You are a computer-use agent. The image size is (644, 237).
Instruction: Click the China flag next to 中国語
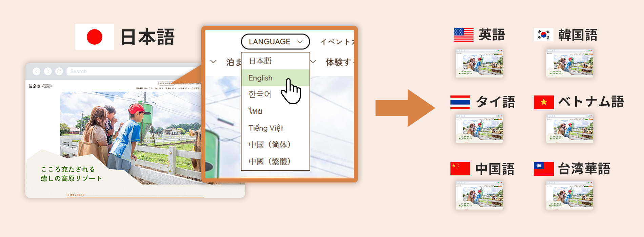460,169
